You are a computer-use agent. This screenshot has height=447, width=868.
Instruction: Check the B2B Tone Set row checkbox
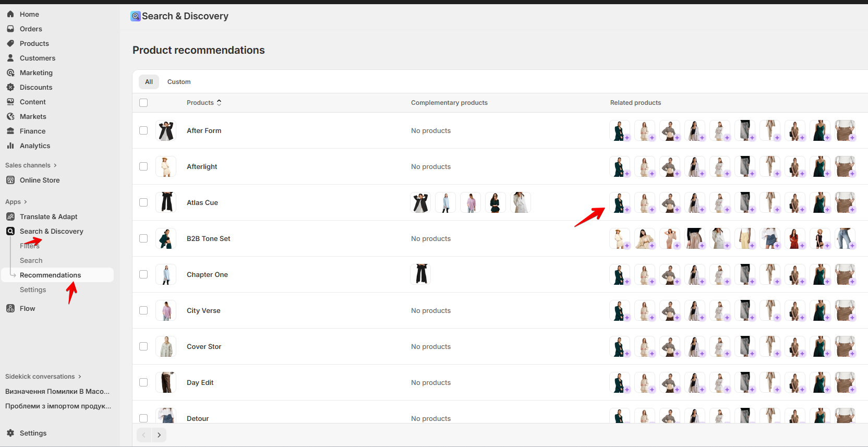click(x=143, y=238)
